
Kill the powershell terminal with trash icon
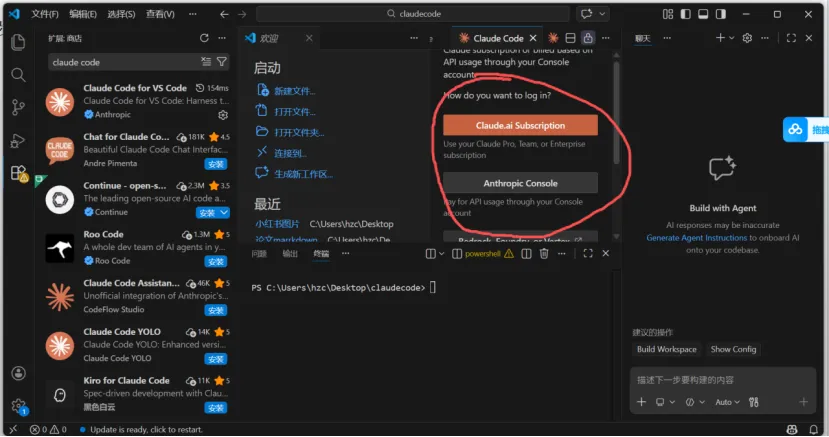[544, 254]
